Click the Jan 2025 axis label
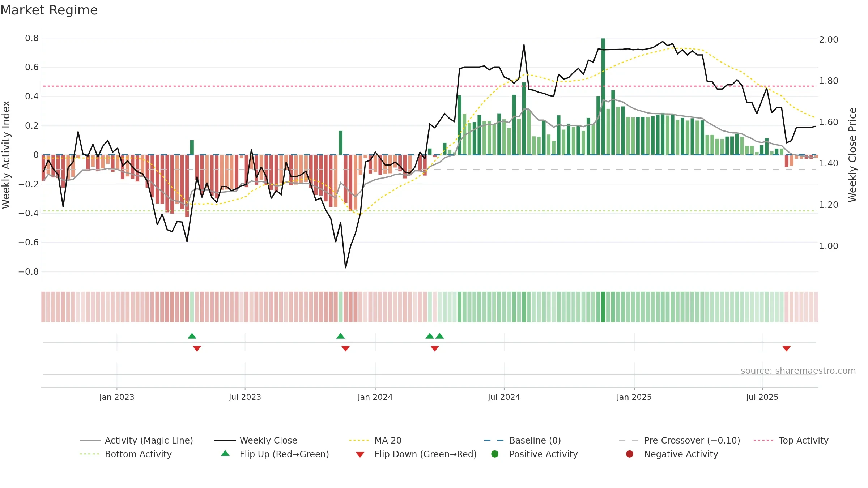Image resolution: width=868 pixels, height=488 pixels. pyautogui.click(x=634, y=397)
